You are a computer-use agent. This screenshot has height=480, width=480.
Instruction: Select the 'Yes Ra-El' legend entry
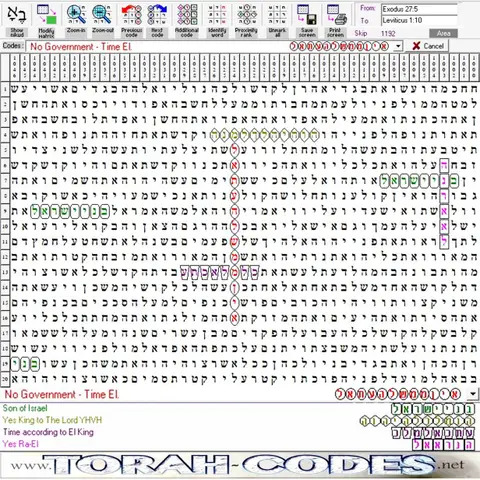click(21, 444)
